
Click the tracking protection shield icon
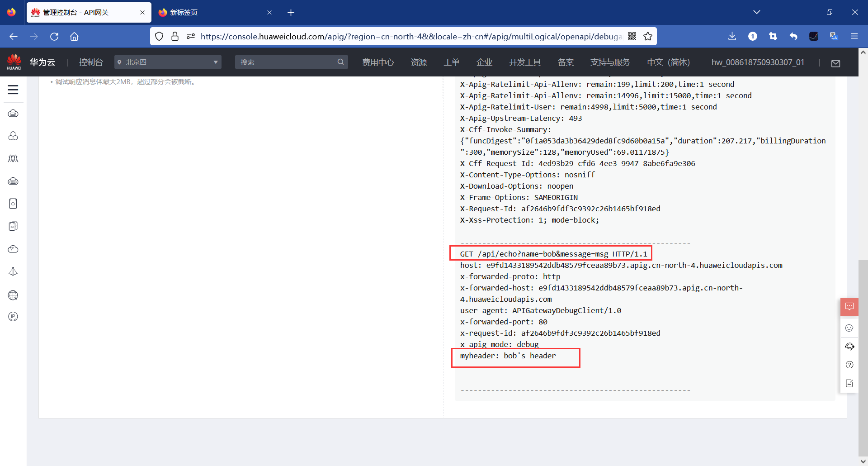[x=159, y=36]
